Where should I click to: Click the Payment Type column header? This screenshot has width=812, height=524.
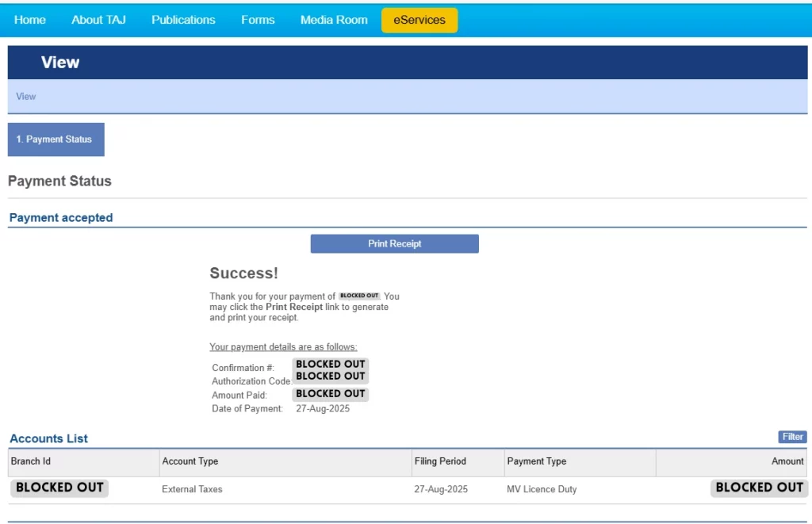537,461
